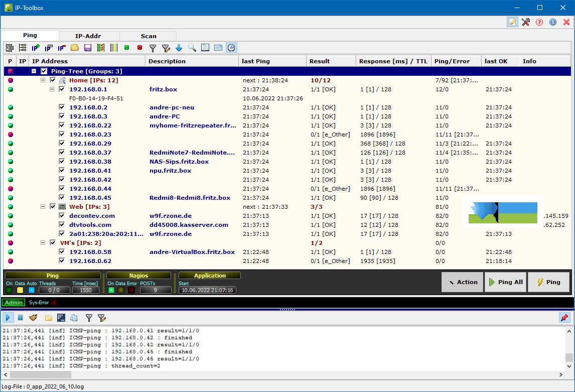Click the add IP icon with green plus

[x=36, y=48]
